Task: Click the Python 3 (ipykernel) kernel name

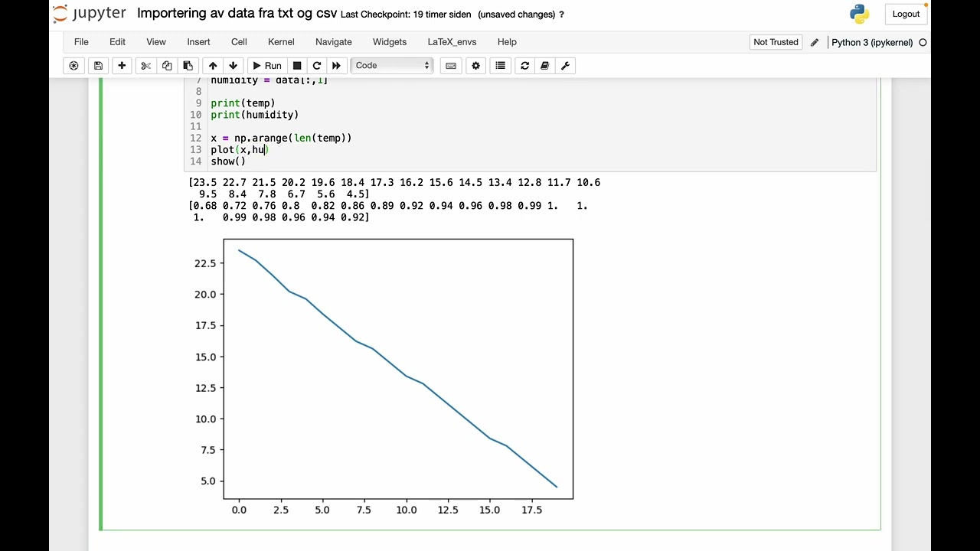Action: click(872, 42)
